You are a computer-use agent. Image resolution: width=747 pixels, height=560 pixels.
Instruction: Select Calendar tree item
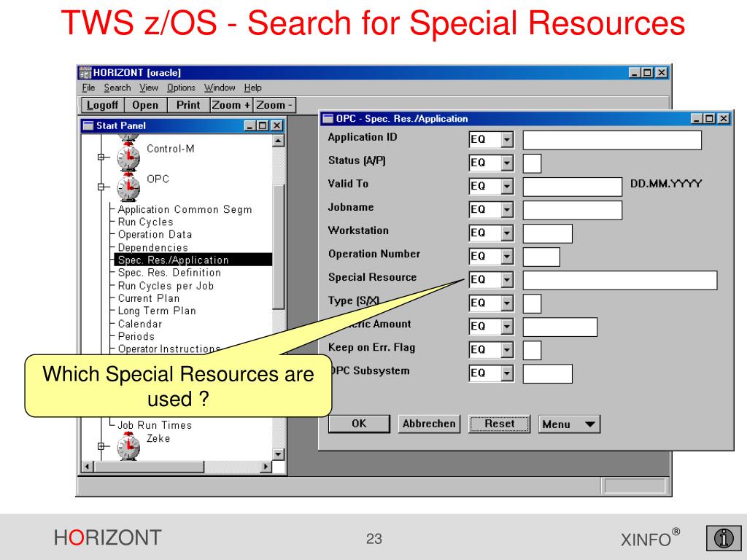pos(139,324)
